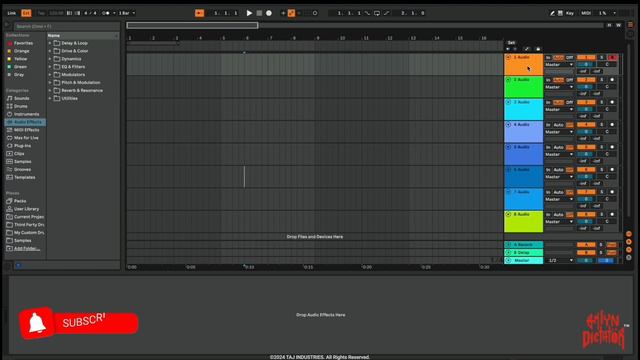
Task: Toggle the orange Automation Arm button
Action: (291, 13)
